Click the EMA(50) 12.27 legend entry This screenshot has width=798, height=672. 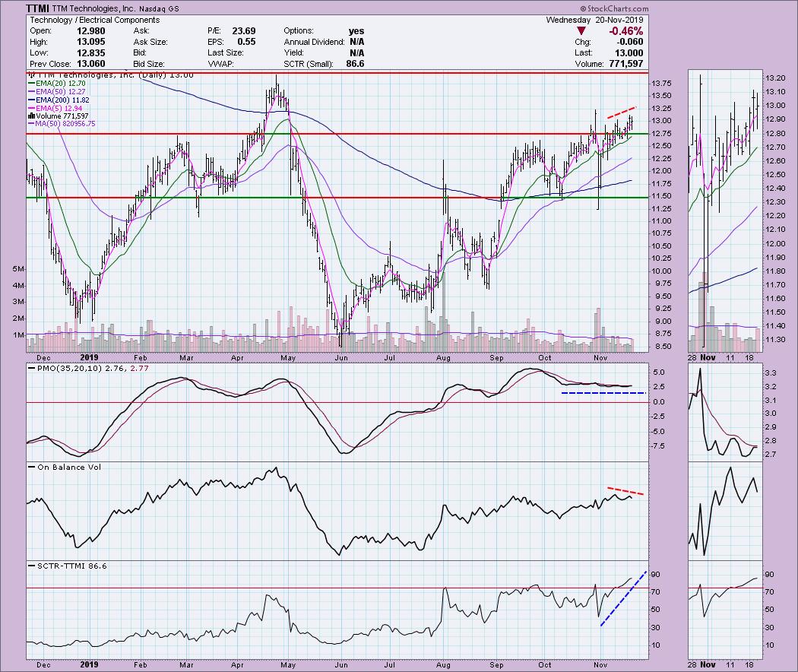(x=57, y=92)
